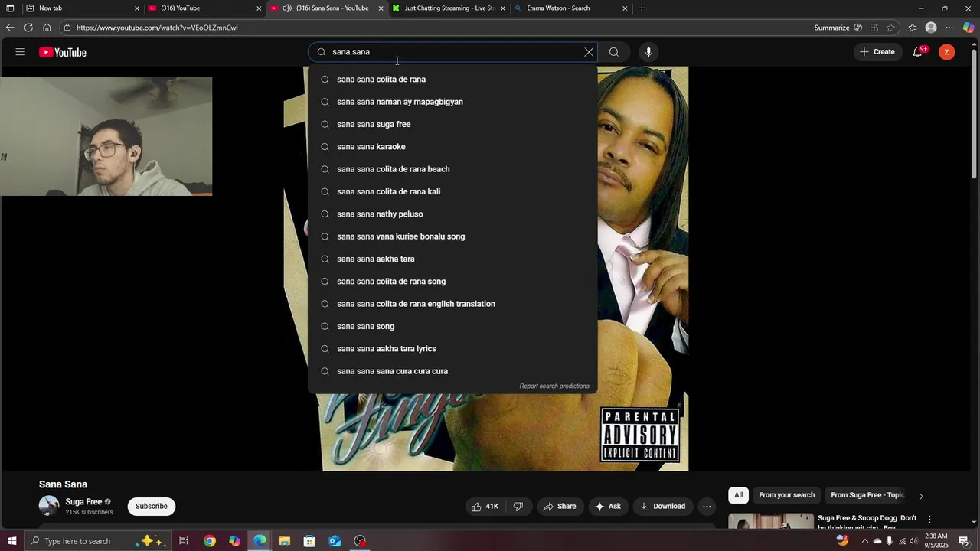Go to the YouTube home logo

point(63,52)
